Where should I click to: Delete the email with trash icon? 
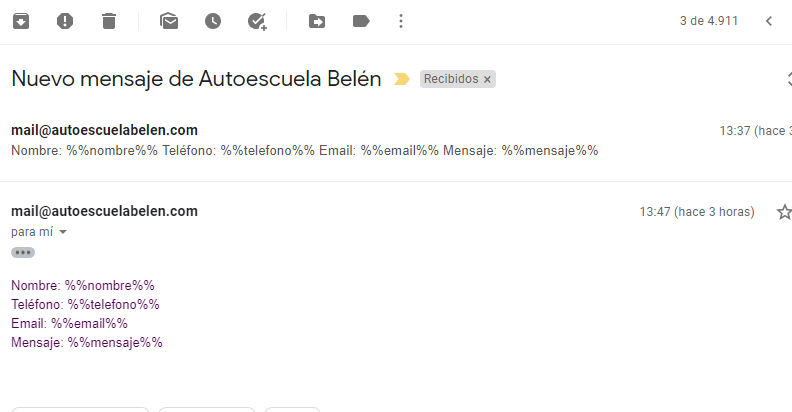[109, 21]
